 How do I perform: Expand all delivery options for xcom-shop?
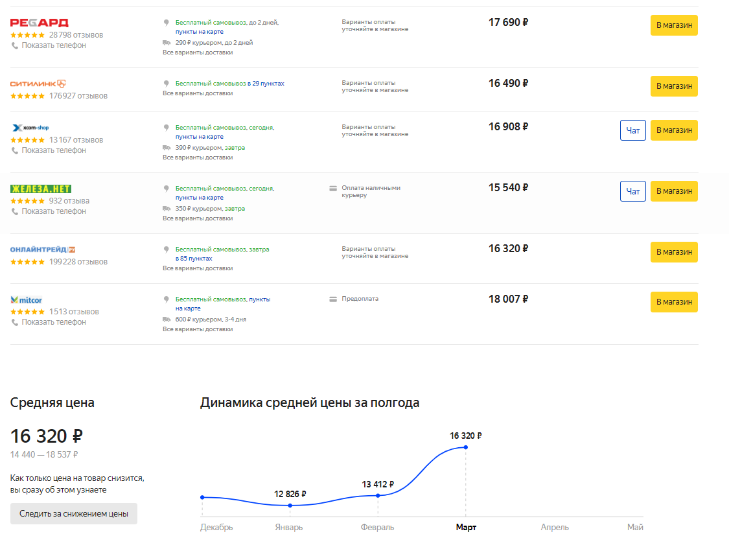(198, 158)
